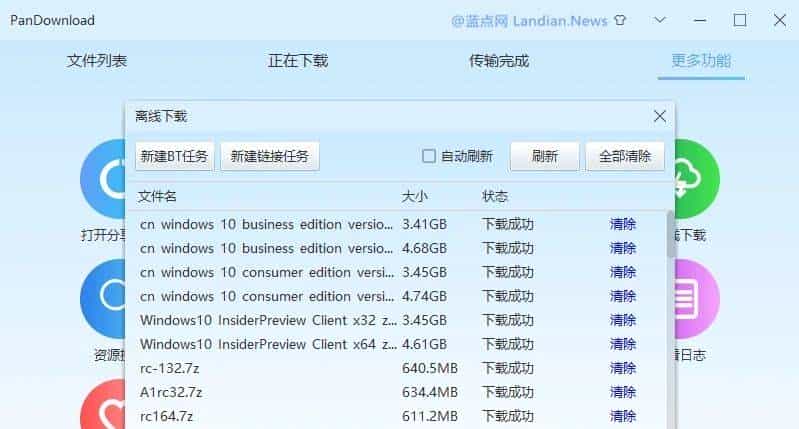Open the blue 资源 circle icon behind dialog

click(103, 299)
